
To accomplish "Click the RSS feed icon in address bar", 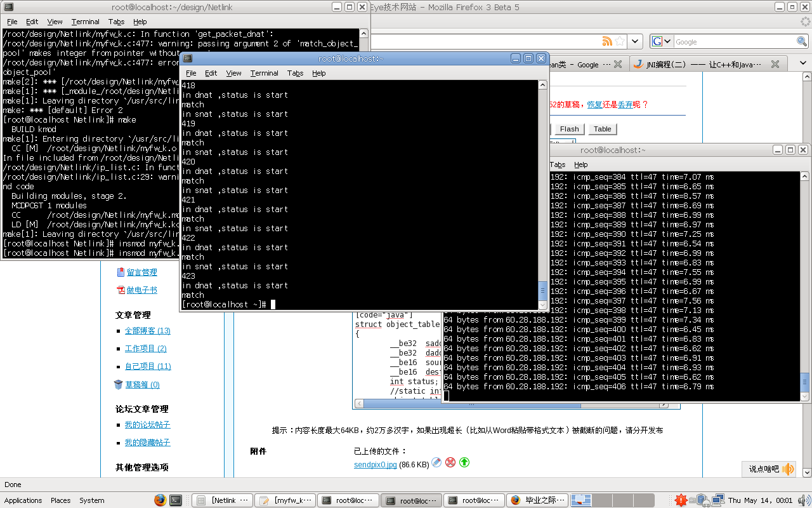I will (x=607, y=41).
